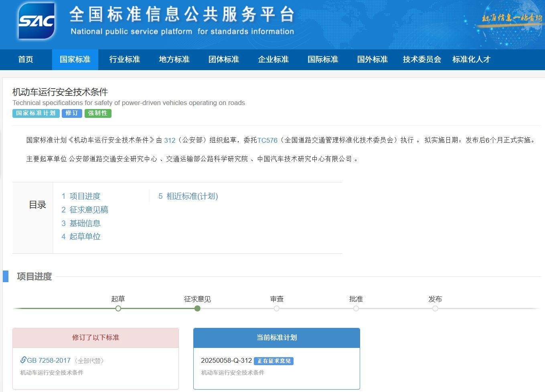Switch to the 团体标准 section
545x392 pixels.
click(223, 59)
